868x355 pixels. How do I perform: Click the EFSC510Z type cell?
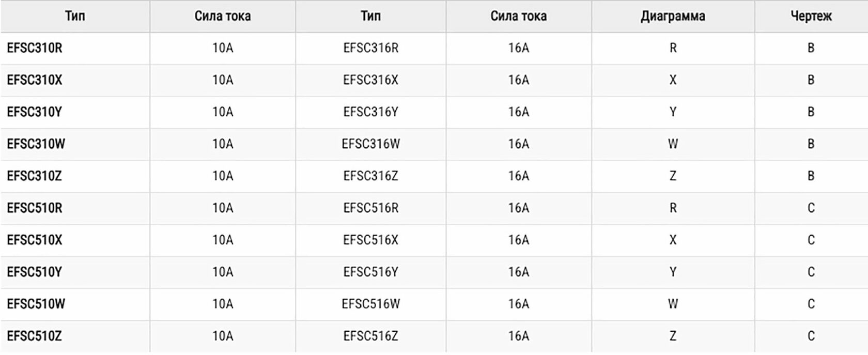coord(35,336)
